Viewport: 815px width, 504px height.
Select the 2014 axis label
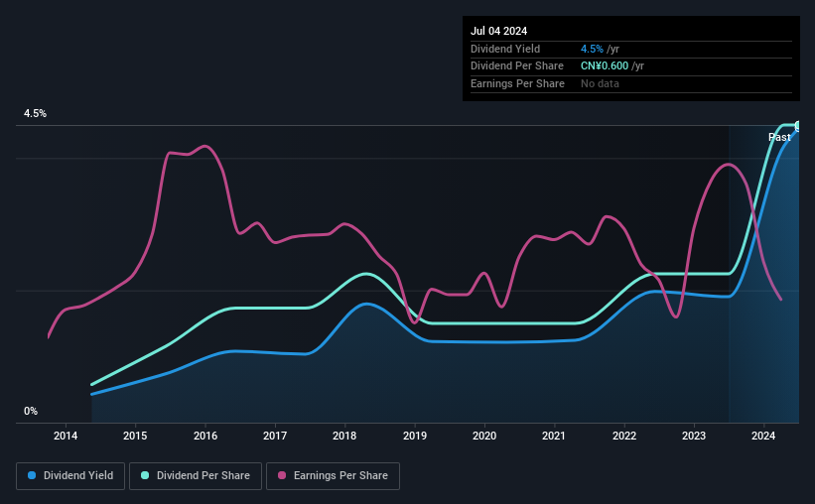66,436
